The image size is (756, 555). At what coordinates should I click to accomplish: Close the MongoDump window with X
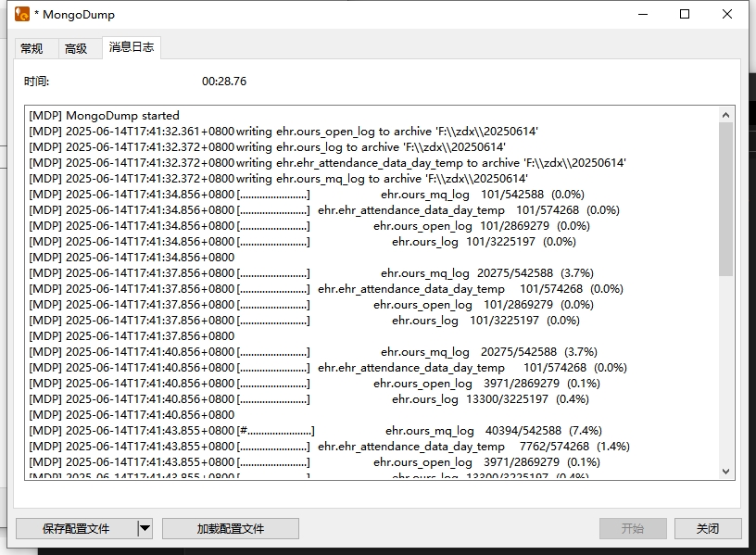coord(727,14)
